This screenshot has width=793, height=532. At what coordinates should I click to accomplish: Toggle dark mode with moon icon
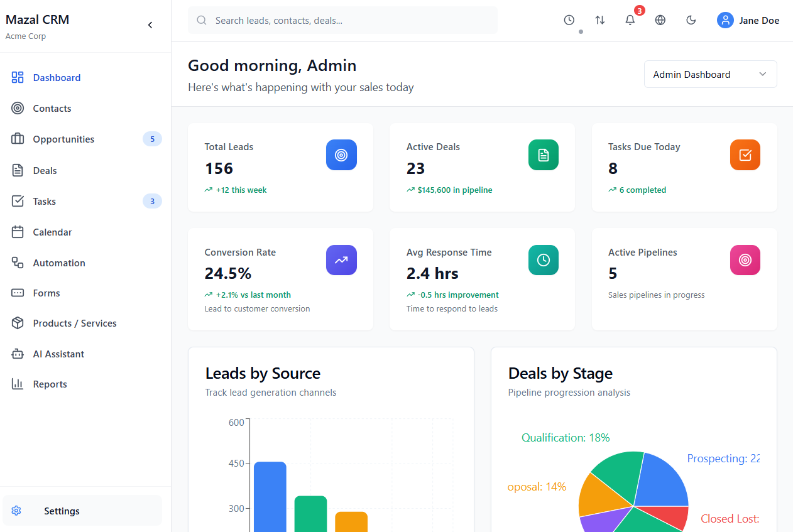pos(691,20)
